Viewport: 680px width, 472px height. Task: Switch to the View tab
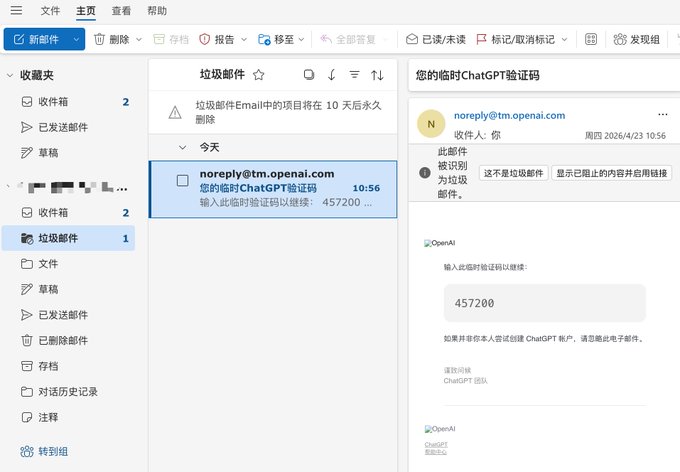(x=121, y=11)
